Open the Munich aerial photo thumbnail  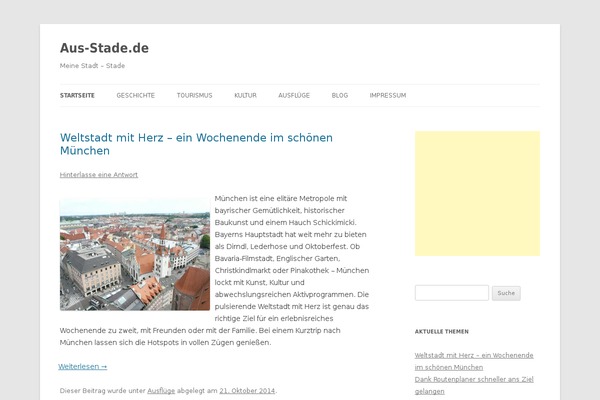coord(135,255)
